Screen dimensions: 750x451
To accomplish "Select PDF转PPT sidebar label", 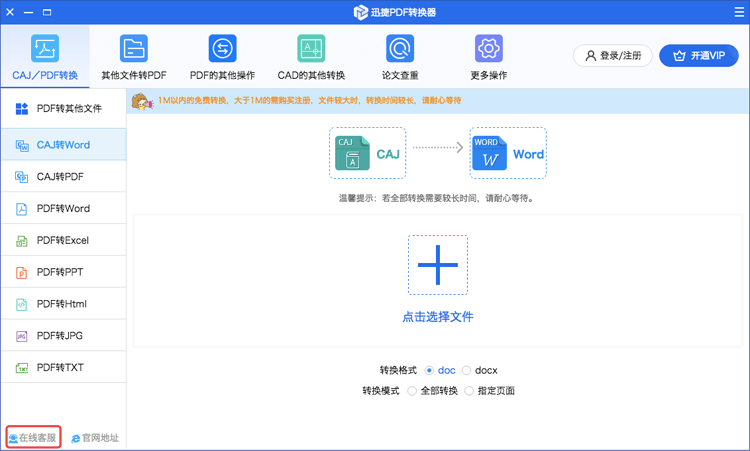I will pyautogui.click(x=60, y=272).
